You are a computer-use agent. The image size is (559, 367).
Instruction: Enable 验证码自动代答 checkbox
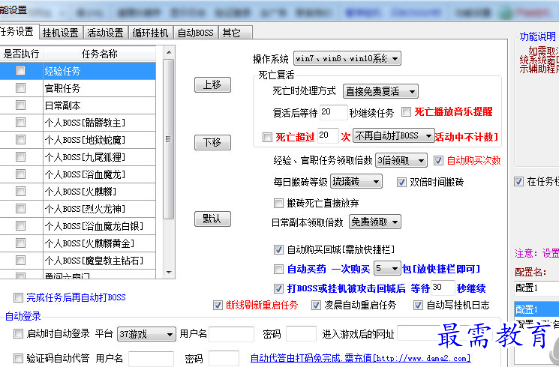coord(18,358)
